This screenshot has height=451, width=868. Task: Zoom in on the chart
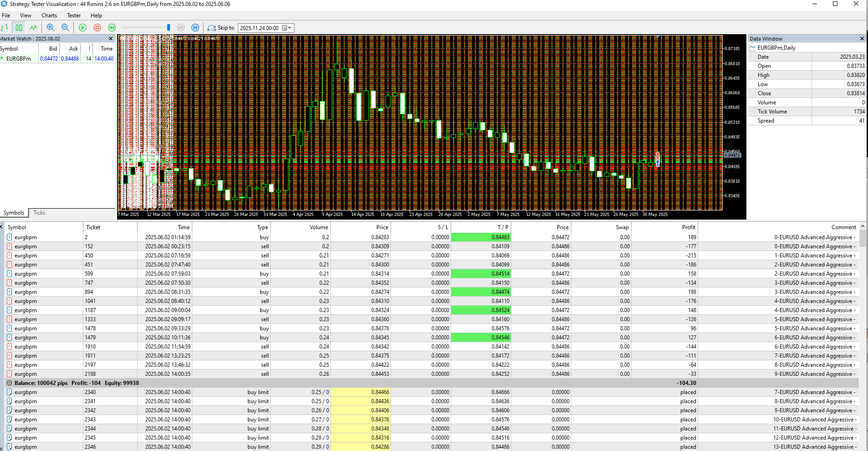coord(51,28)
